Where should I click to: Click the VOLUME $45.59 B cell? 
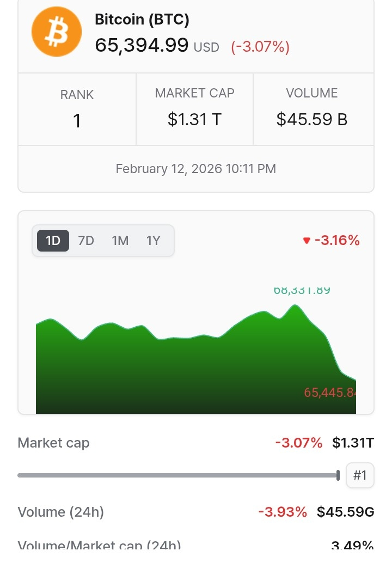[x=312, y=109]
